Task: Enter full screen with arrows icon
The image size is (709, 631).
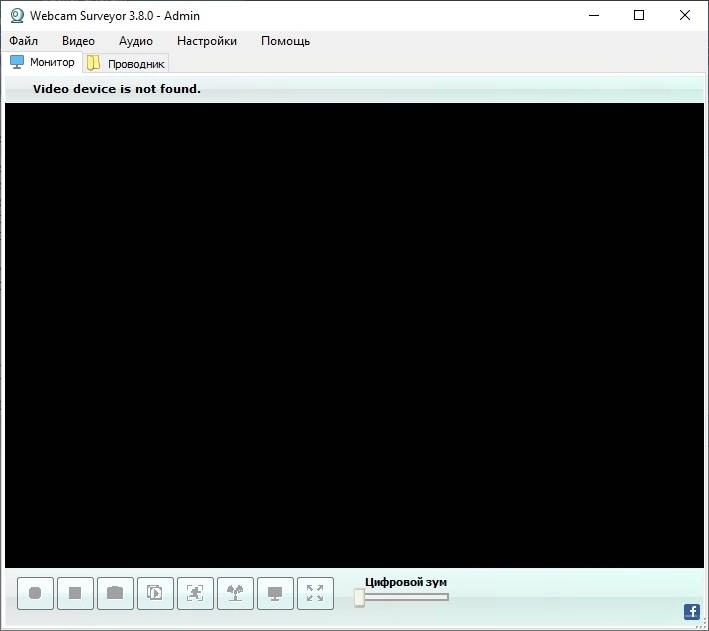Action: click(x=315, y=593)
